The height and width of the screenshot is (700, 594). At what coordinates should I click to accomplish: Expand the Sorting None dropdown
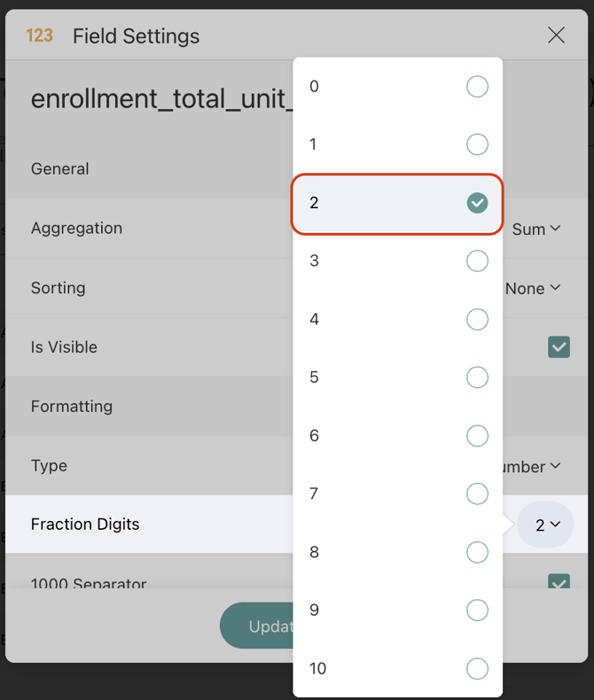tap(533, 288)
